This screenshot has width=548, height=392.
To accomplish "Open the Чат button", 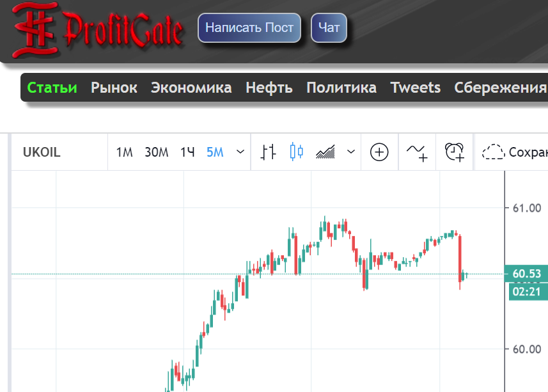I will [x=329, y=28].
